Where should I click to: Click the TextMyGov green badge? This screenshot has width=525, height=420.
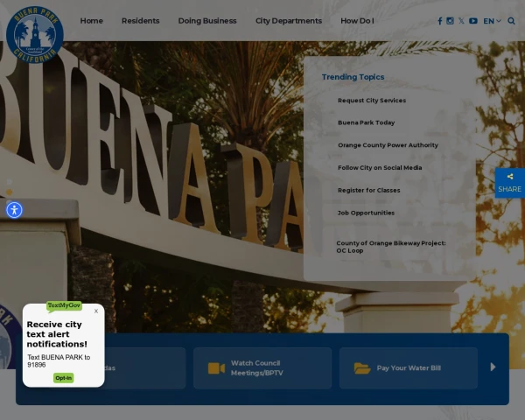point(64,305)
